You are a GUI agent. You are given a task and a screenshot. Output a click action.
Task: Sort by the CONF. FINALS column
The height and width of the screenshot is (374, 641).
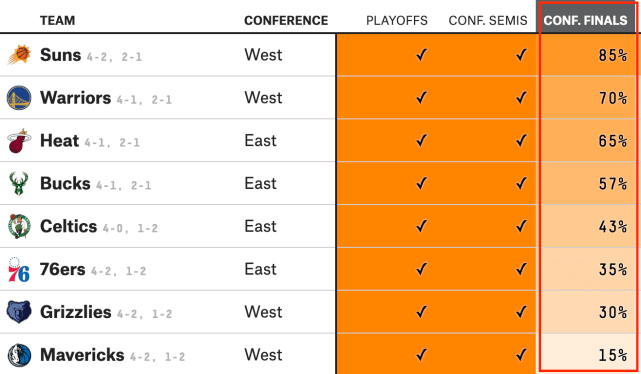point(585,20)
